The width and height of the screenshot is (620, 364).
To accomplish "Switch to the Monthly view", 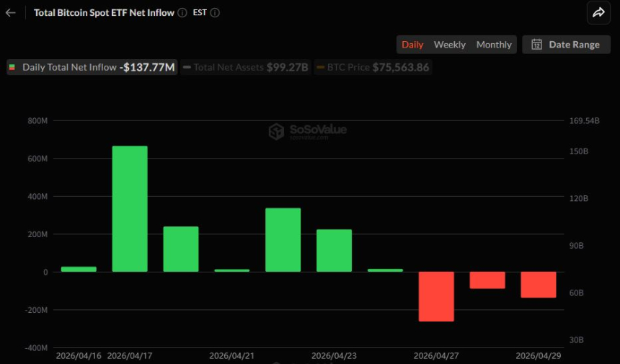I will click(x=494, y=45).
